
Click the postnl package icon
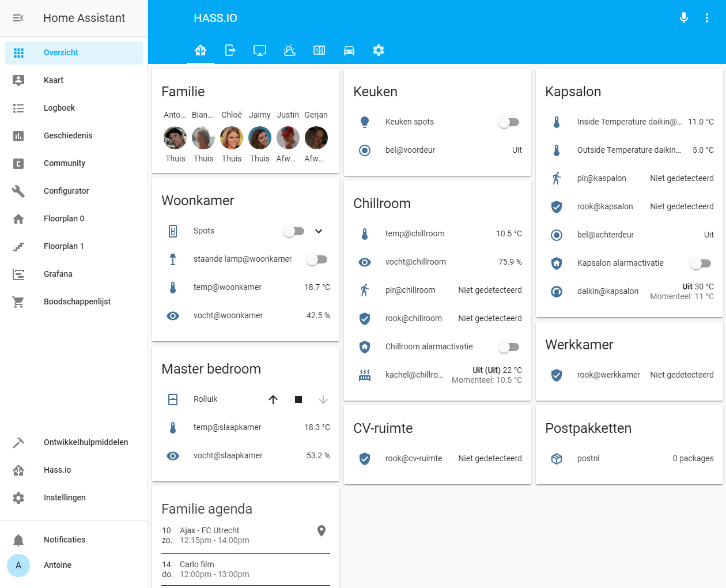pos(557,458)
